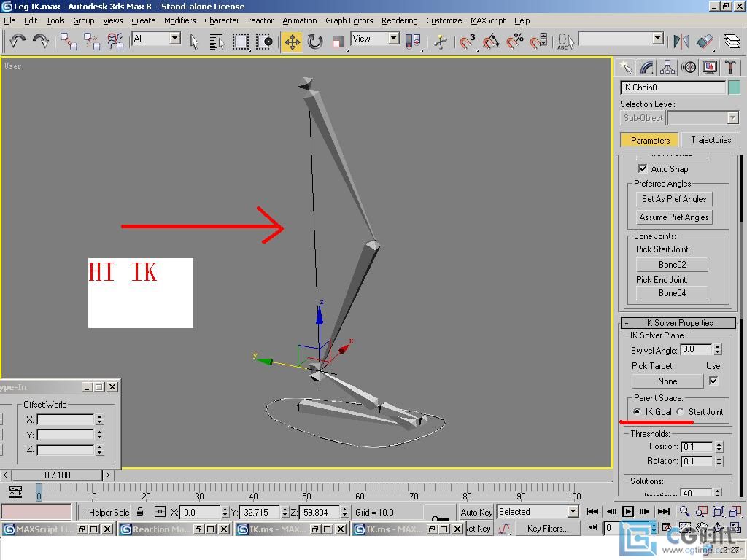Open the Selected key filter dropdown
Viewport: 747px width, 560px height.
(x=573, y=512)
